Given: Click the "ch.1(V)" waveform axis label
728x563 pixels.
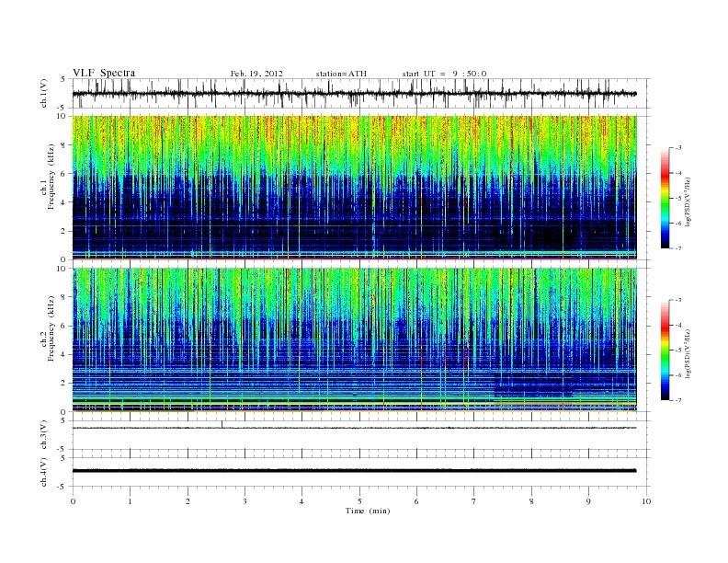Looking at the screenshot, I should tap(44, 93).
